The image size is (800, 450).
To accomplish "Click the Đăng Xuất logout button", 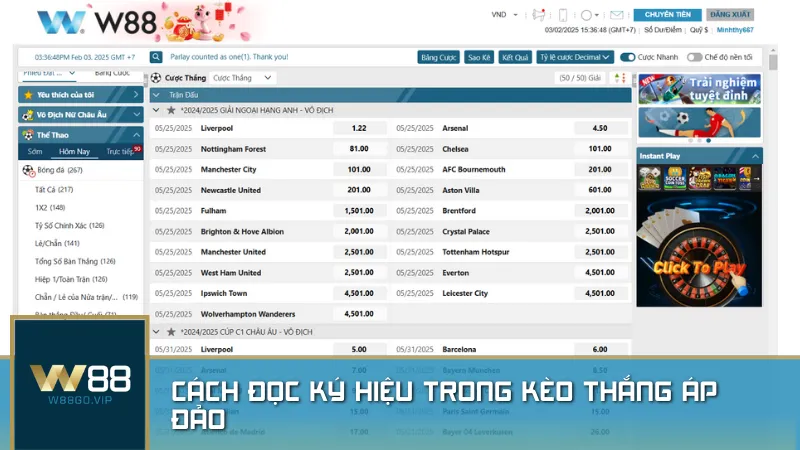I will (x=731, y=15).
